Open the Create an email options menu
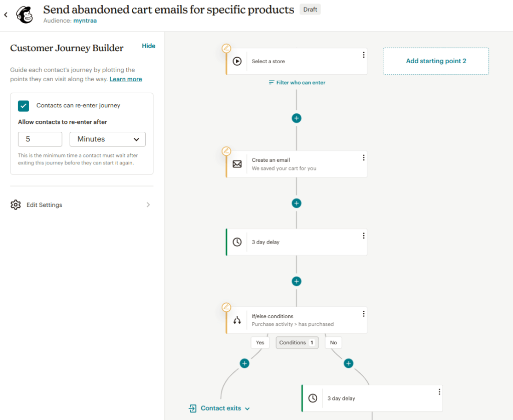 coord(364,158)
